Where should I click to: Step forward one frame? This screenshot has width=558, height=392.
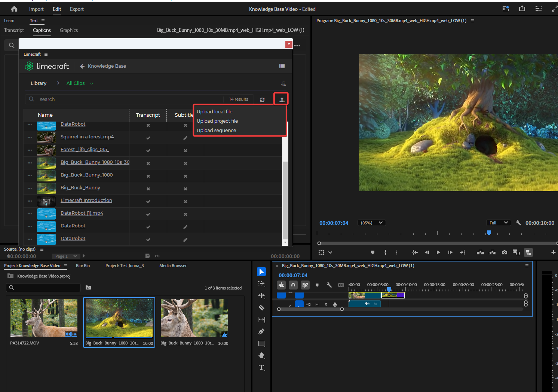[450, 252]
